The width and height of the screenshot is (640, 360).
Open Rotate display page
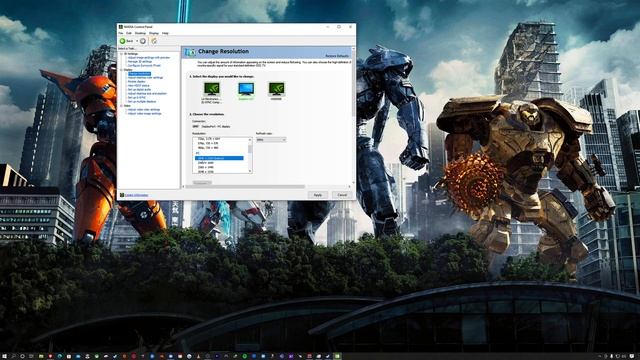tap(136, 82)
